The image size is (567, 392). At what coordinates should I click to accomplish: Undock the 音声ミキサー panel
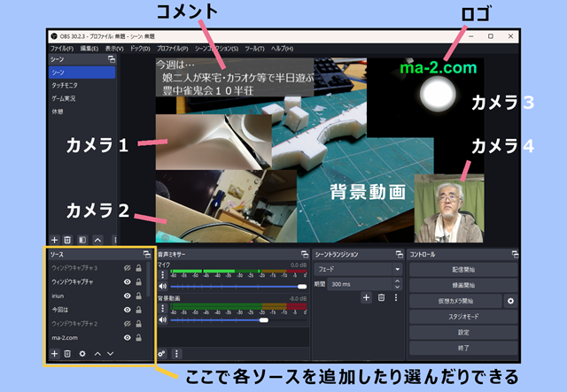(x=305, y=254)
